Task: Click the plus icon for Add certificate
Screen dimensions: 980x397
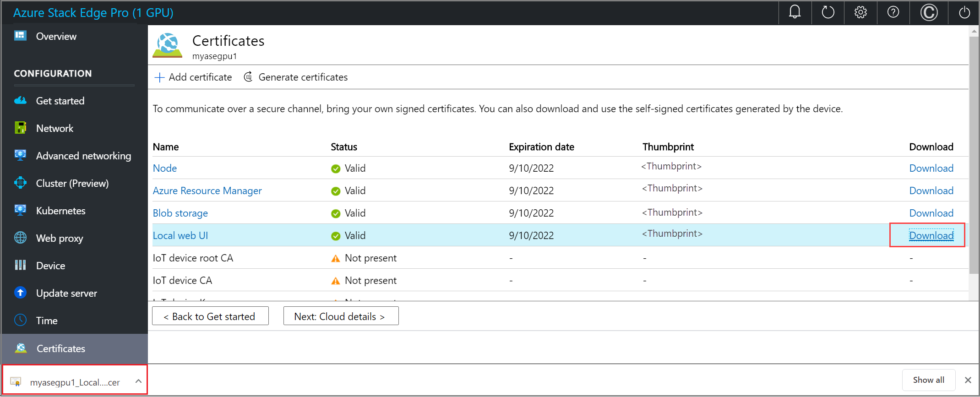Action: pyautogui.click(x=159, y=77)
